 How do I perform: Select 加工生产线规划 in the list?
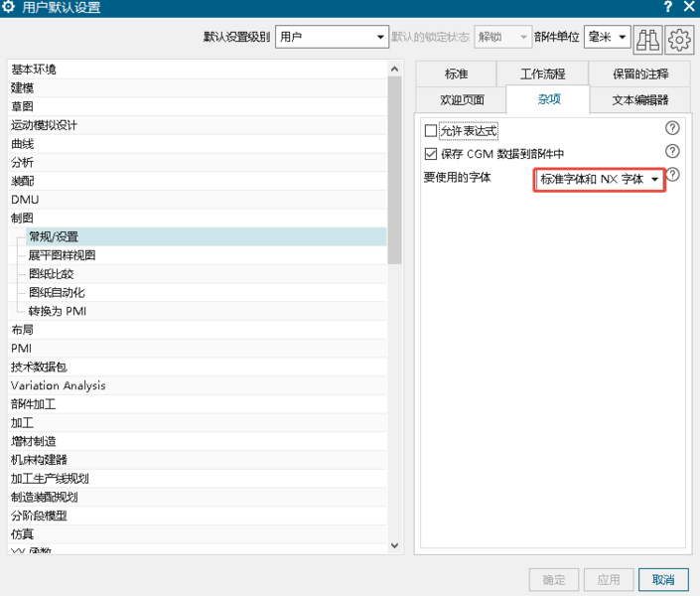point(198,479)
